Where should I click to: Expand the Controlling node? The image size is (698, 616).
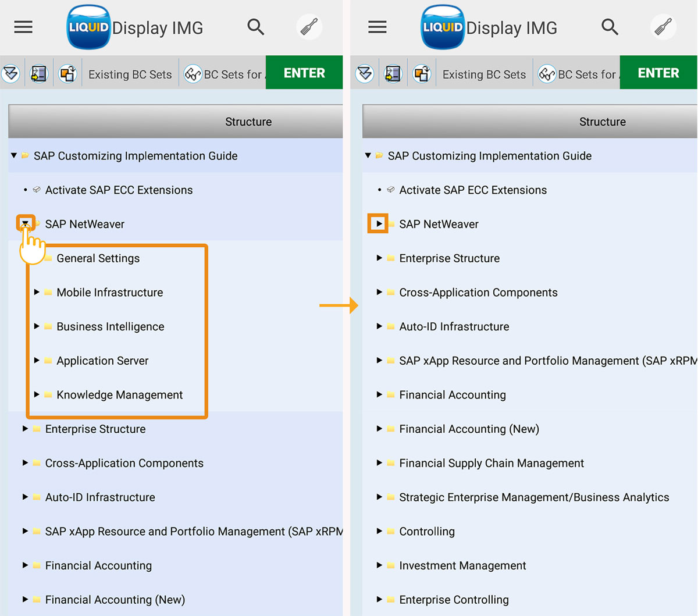click(379, 531)
